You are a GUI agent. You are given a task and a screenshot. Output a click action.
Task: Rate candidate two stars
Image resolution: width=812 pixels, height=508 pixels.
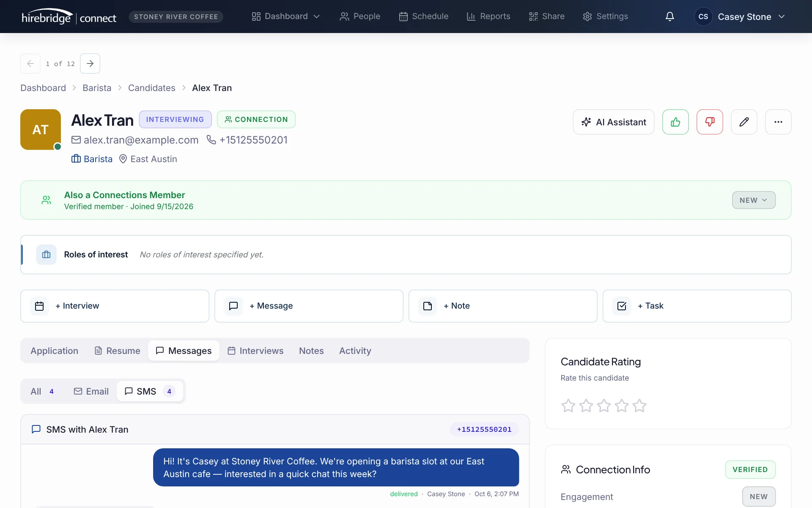point(586,406)
